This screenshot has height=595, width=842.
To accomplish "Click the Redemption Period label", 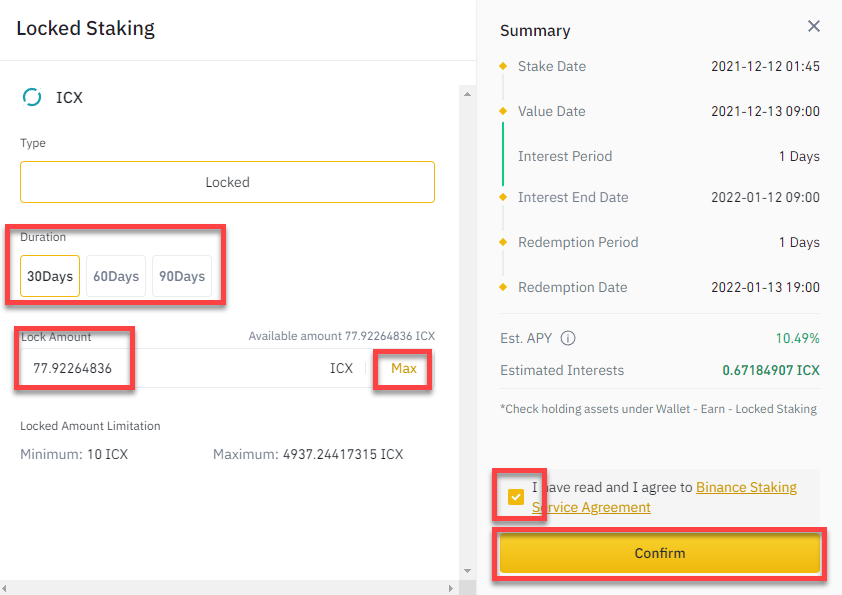I will pyautogui.click(x=578, y=242).
